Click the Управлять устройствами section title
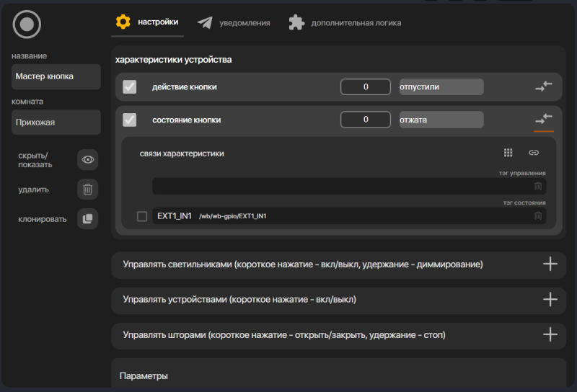 [x=239, y=299]
